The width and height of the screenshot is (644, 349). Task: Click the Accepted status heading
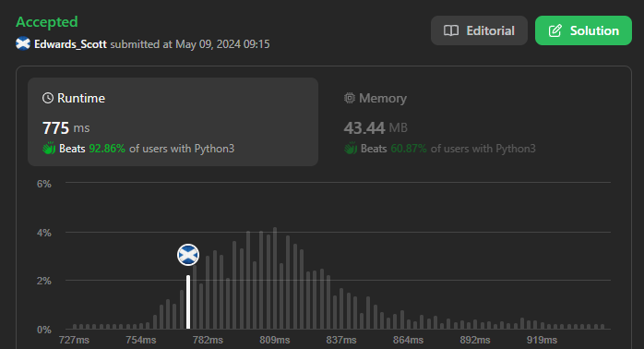pyautogui.click(x=47, y=22)
